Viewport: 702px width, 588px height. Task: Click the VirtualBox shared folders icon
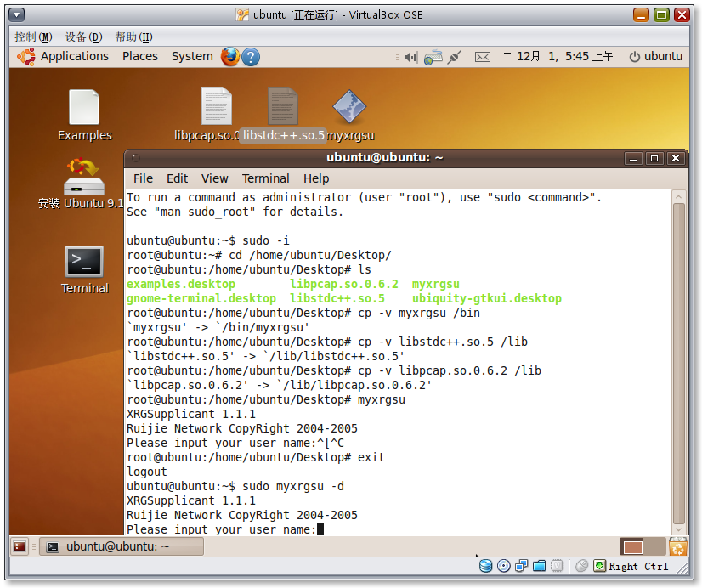click(x=540, y=566)
